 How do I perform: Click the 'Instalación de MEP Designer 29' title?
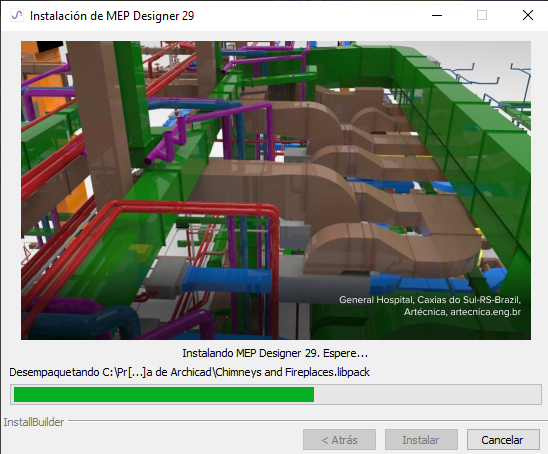pos(112,16)
